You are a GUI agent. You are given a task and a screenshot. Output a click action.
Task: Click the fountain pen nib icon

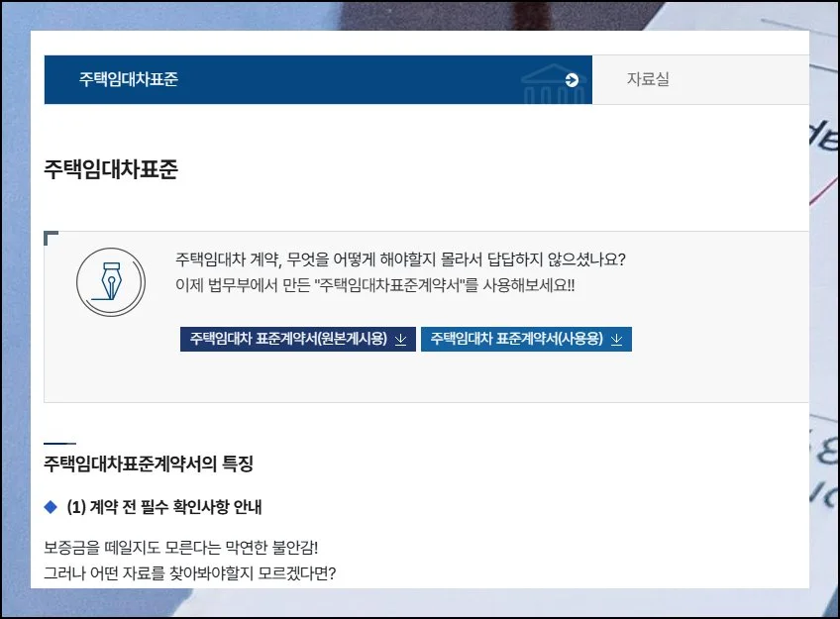click(111, 282)
